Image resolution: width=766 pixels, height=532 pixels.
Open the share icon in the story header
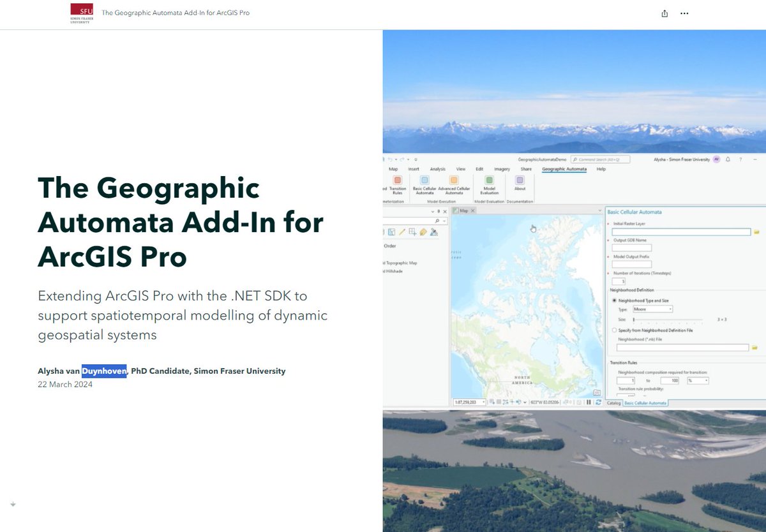[x=665, y=13]
